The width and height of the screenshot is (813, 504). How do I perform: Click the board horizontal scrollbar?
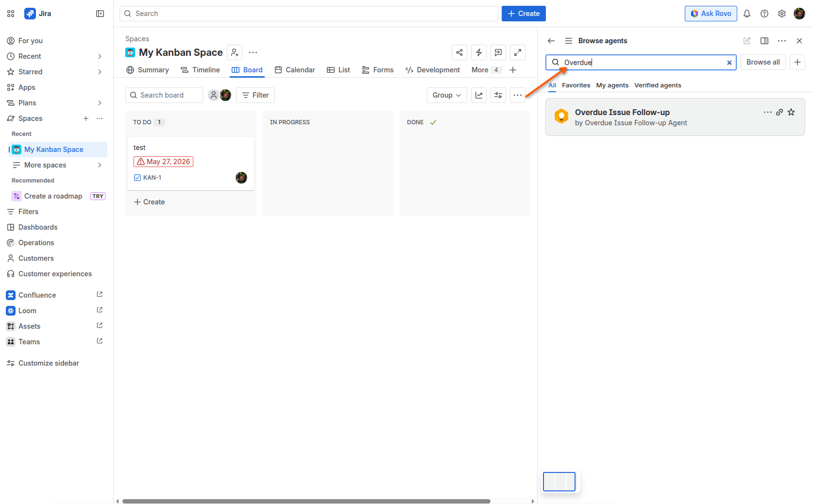click(x=306, y=501)
